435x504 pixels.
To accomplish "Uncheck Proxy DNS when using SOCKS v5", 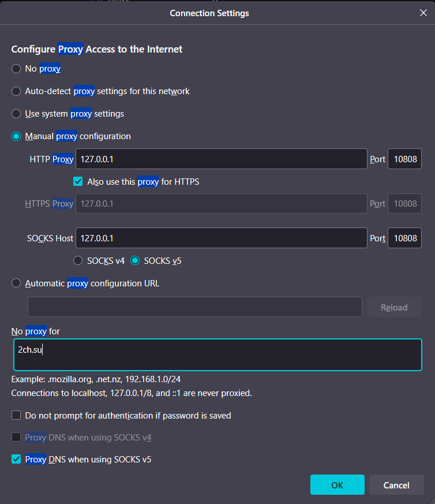I will (16, 459).
